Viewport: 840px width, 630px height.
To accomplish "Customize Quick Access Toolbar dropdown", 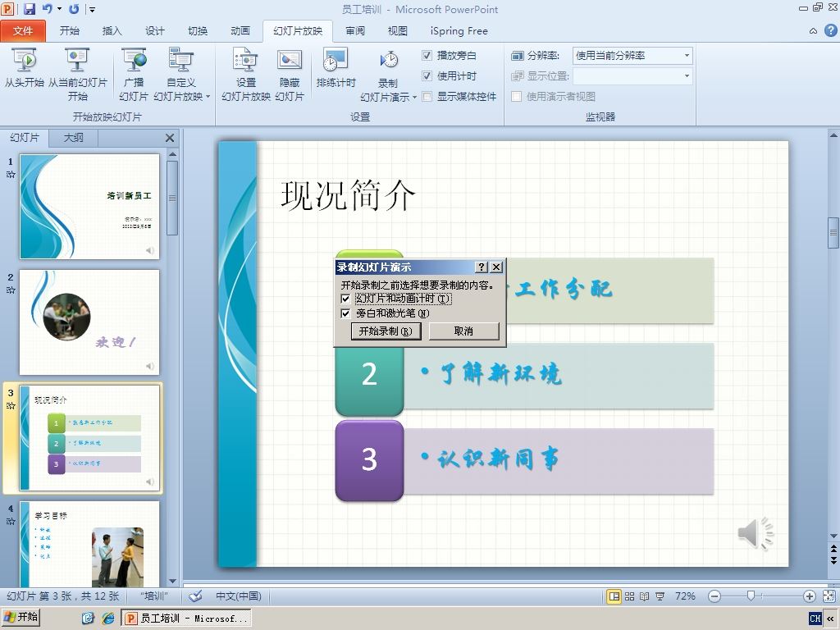I will (x=92, y=9).
